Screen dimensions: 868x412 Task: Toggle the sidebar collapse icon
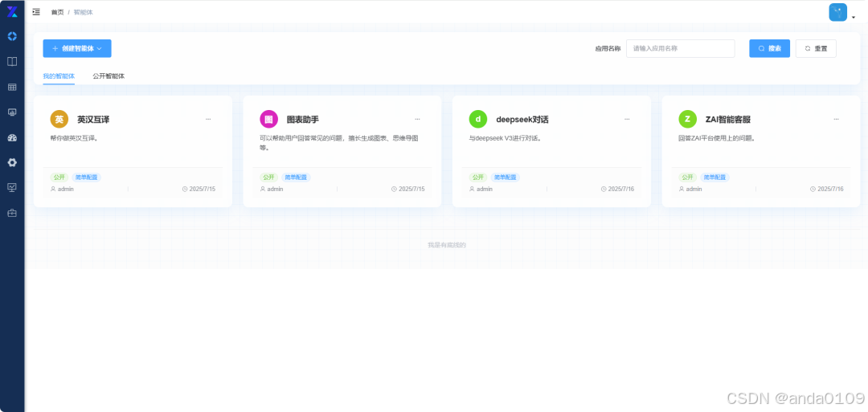36,11
